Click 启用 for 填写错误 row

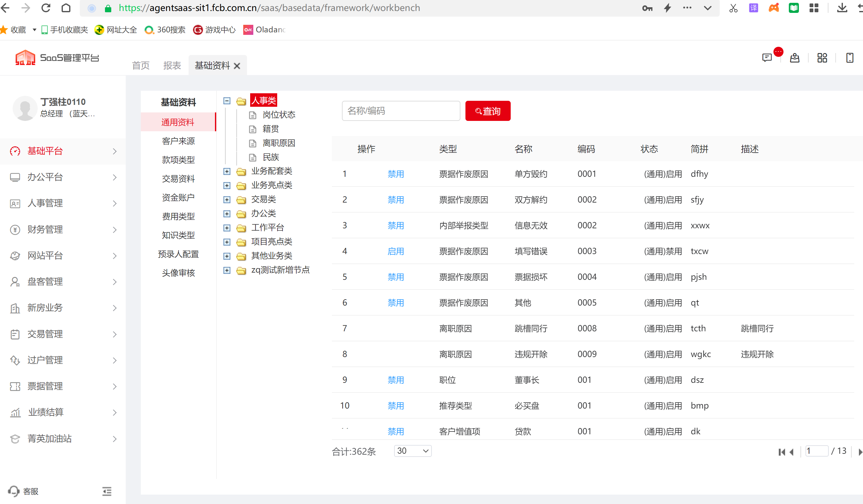click(x=396, y=251)
